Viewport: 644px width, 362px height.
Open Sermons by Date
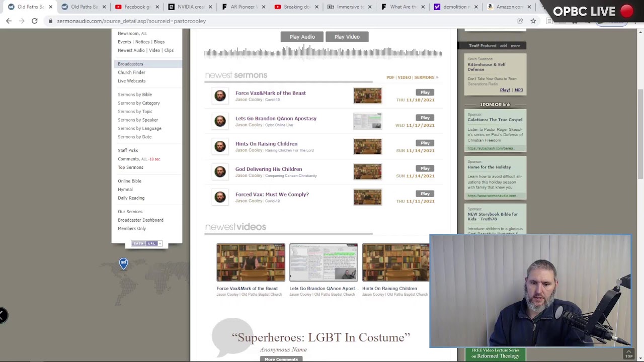point(134,137)
